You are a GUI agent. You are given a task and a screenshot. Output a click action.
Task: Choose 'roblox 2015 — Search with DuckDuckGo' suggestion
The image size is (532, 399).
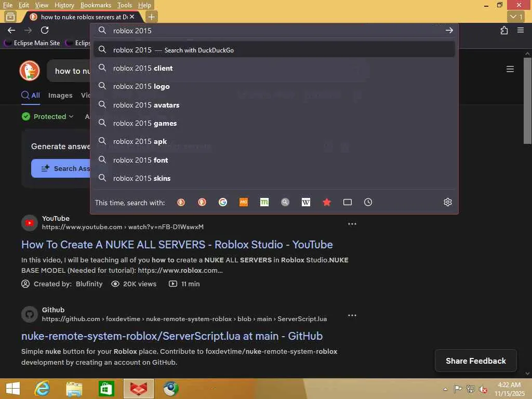point(274,50)
